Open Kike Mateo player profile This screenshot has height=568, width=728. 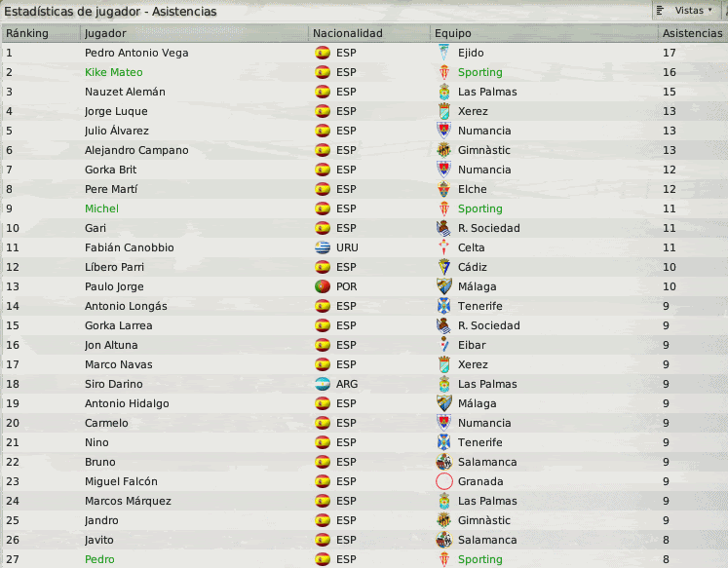114,72
